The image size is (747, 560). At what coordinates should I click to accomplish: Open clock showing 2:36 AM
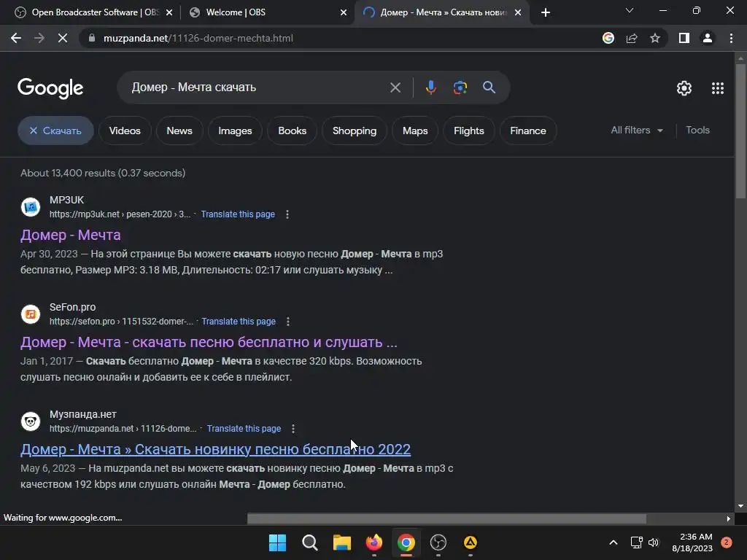pyautogui.click(x=692, y=542)
